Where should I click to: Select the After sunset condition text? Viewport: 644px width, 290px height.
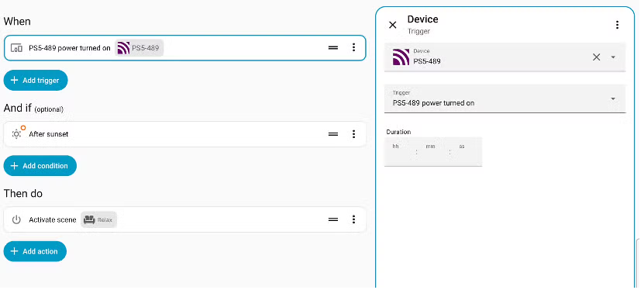click(49, 134)
